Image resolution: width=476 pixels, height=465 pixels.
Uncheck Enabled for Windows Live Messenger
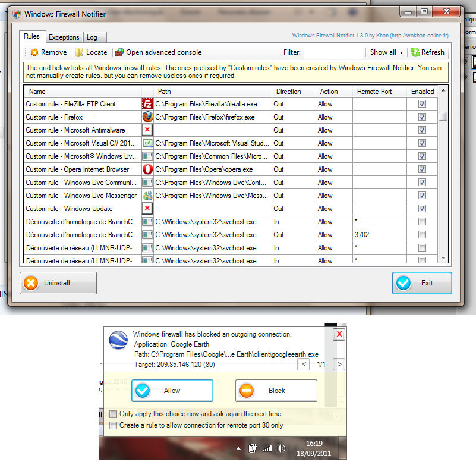click(422, 195)
